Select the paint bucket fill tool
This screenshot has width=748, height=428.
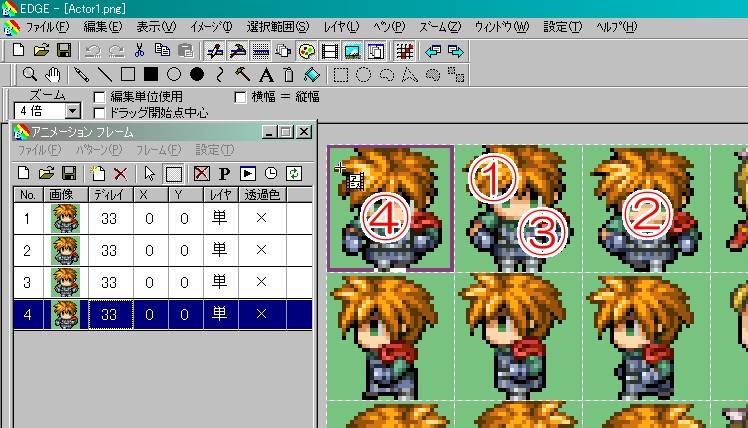point(312,74)
